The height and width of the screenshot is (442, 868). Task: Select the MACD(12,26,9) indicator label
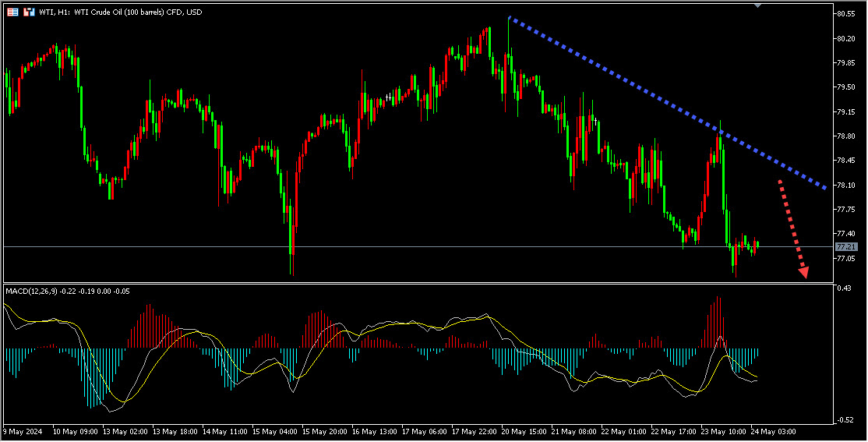point(31,292)
